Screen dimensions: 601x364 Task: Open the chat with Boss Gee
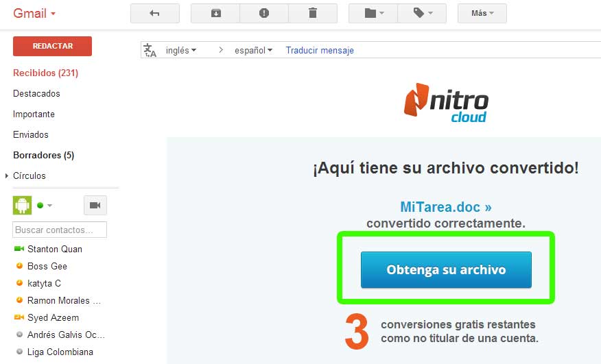[x=47, y=266]
